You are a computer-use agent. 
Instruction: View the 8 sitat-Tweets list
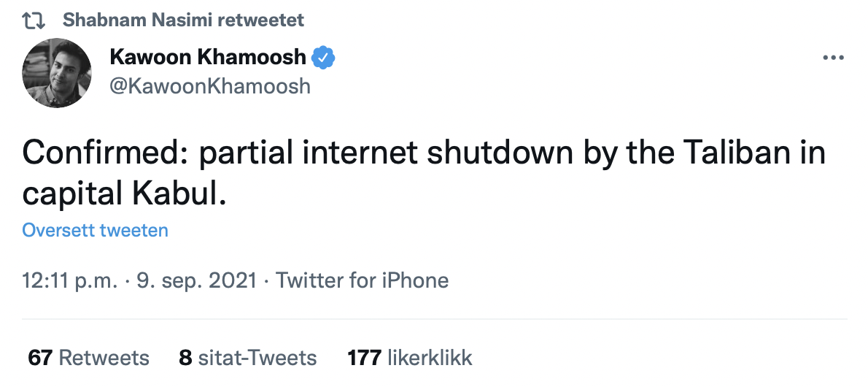[248, 358]
